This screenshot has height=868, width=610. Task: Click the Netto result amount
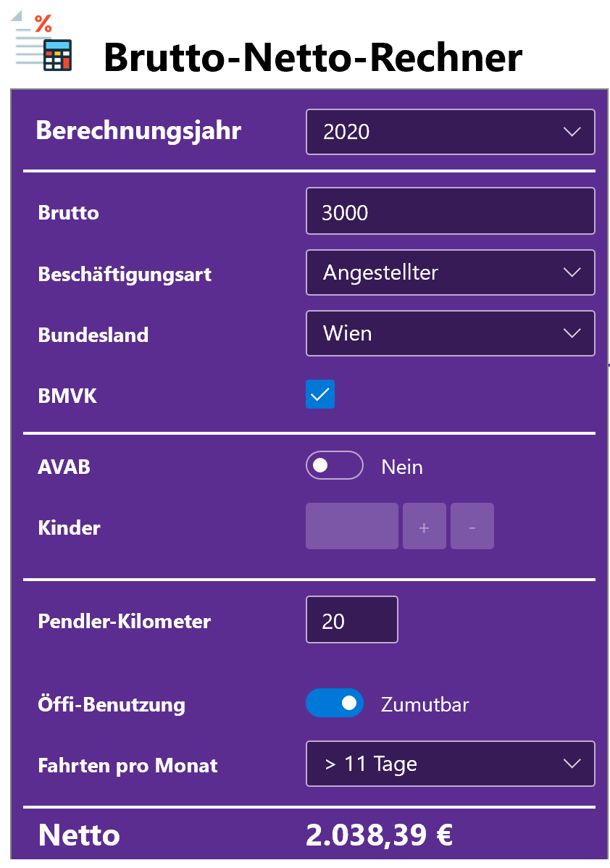click(379, 835)
